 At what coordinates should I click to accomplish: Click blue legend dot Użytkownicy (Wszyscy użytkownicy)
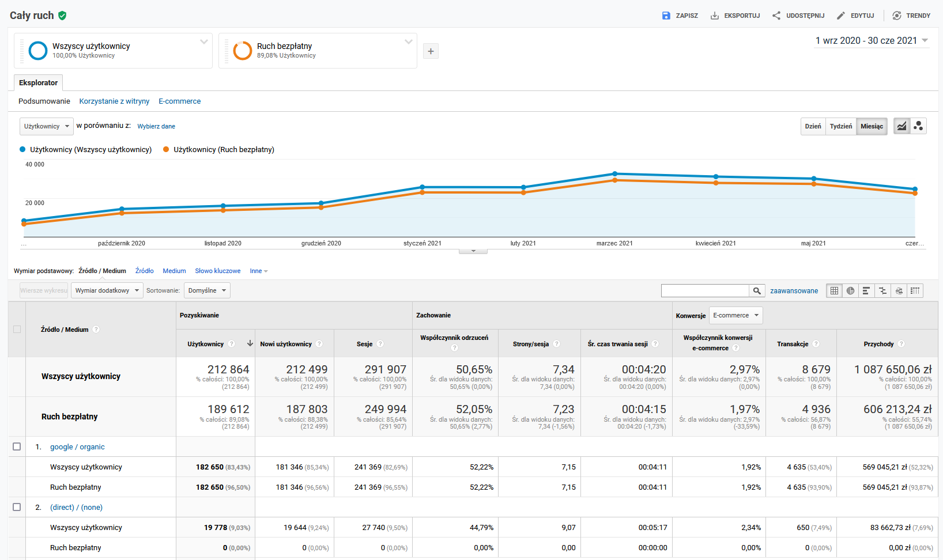(22, 149)
